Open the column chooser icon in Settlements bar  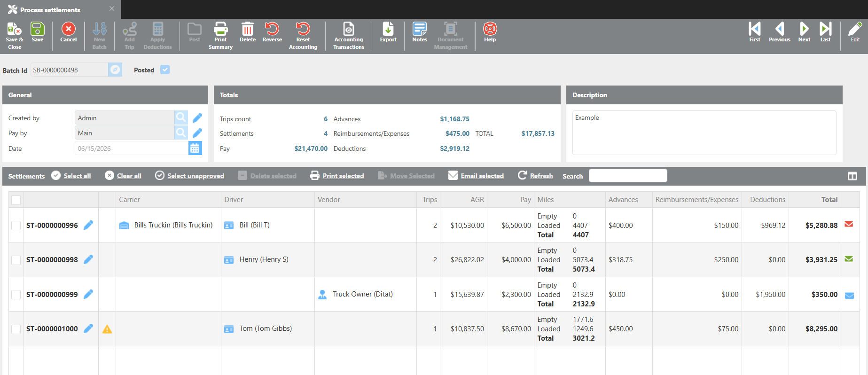click(852, 176)
